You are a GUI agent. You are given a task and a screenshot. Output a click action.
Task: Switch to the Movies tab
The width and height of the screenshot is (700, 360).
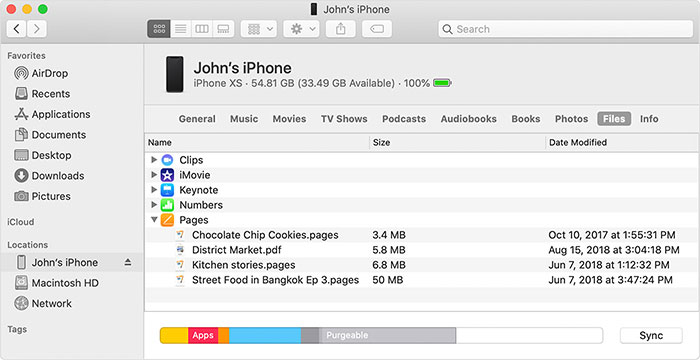(289, 119)
